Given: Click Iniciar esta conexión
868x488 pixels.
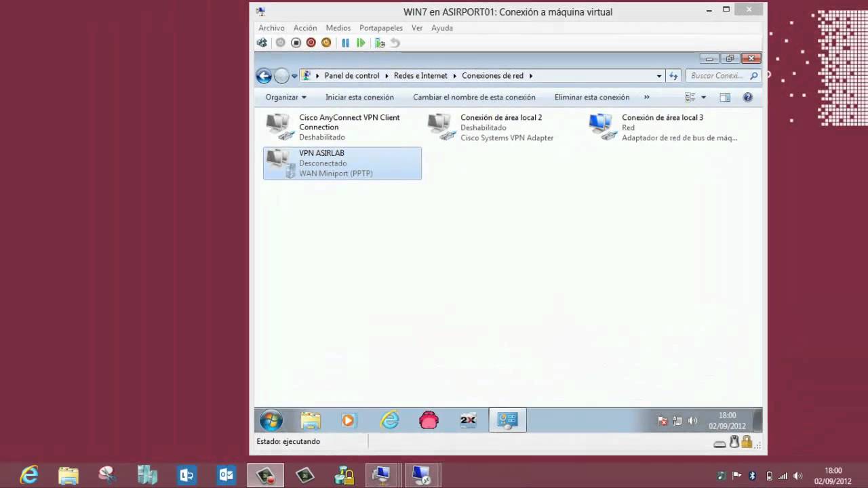Looking at the screenshot, I should pyautogui.click(x=359, y=97).
